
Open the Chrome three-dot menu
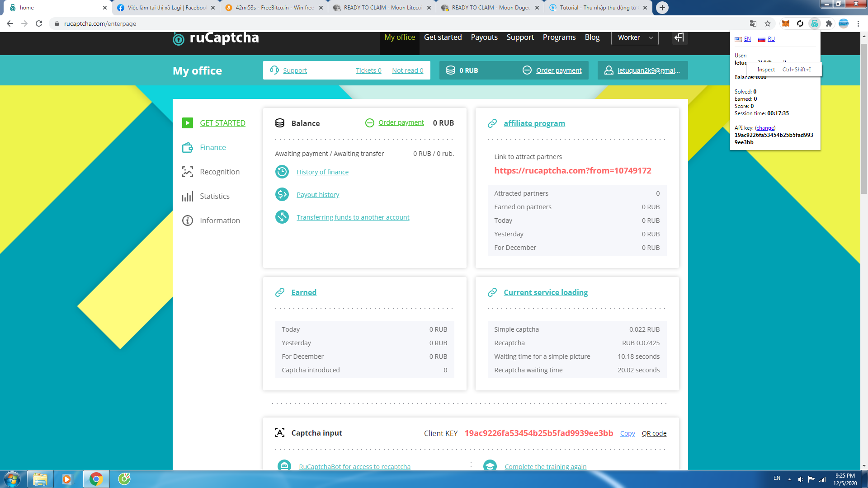pos(858,23)
